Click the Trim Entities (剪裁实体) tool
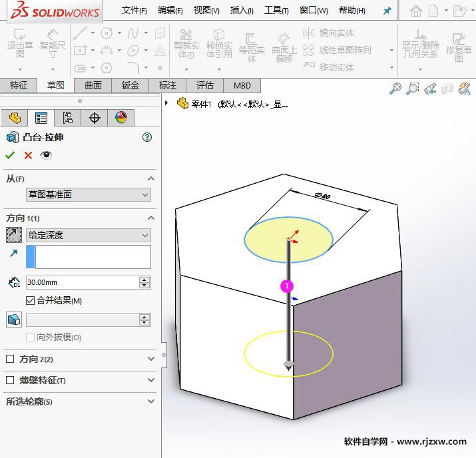The image size is (476, 458). click(186, 43)
